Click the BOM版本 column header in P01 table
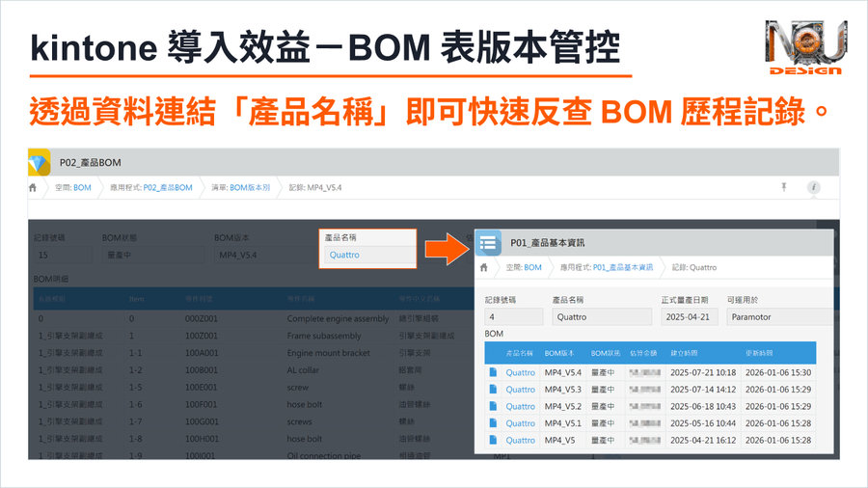 point(559,353)
